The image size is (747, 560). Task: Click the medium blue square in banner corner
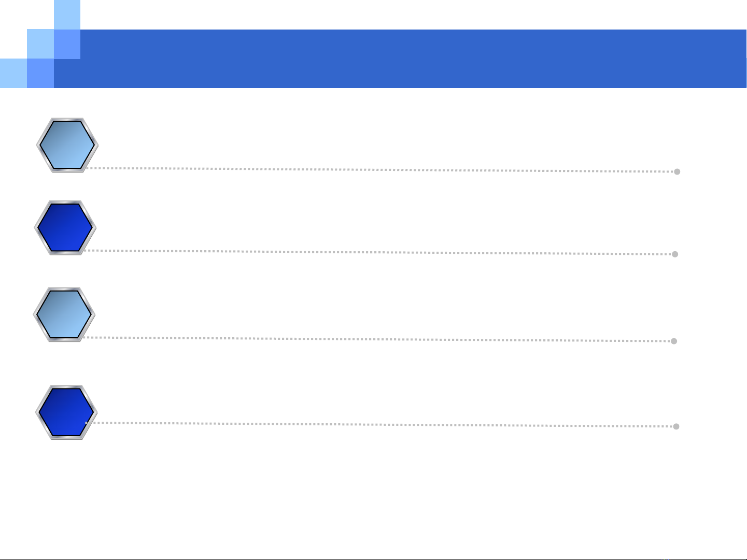point(67,44)
